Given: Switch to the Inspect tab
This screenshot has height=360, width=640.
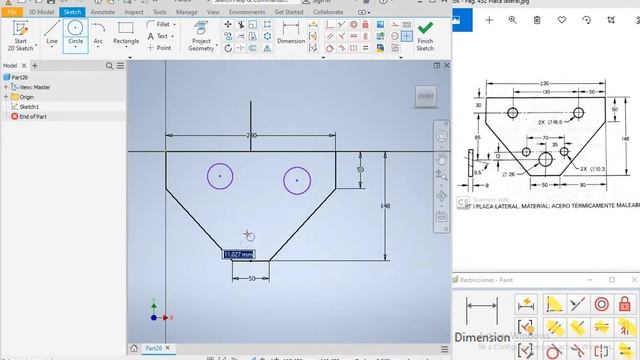Looking at the screenshot, I should (134, 12).
